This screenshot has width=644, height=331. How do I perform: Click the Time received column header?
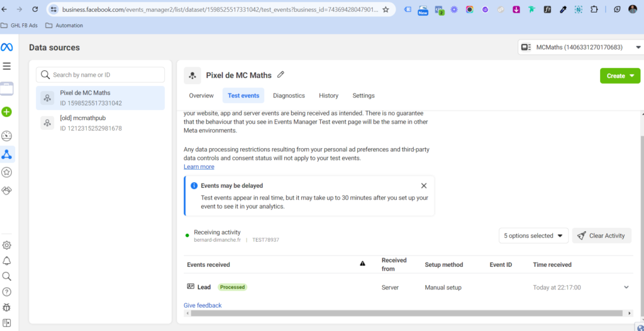[552, 264]
